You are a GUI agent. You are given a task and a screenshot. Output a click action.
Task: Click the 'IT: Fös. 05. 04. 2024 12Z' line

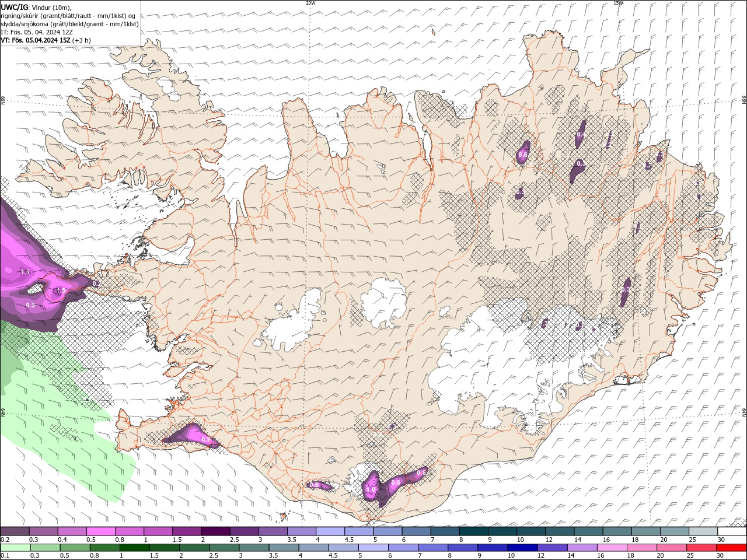point(37,32)
